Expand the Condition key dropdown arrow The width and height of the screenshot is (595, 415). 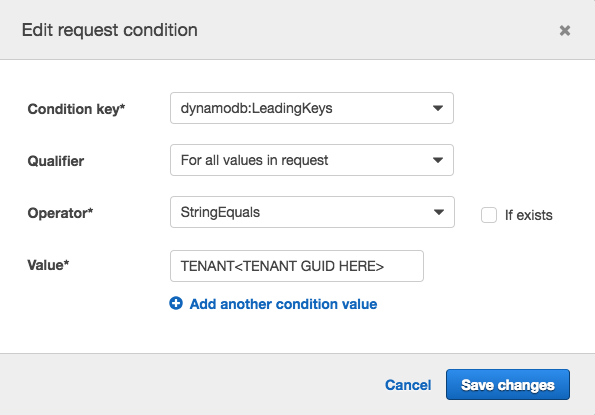coord(438,108)
